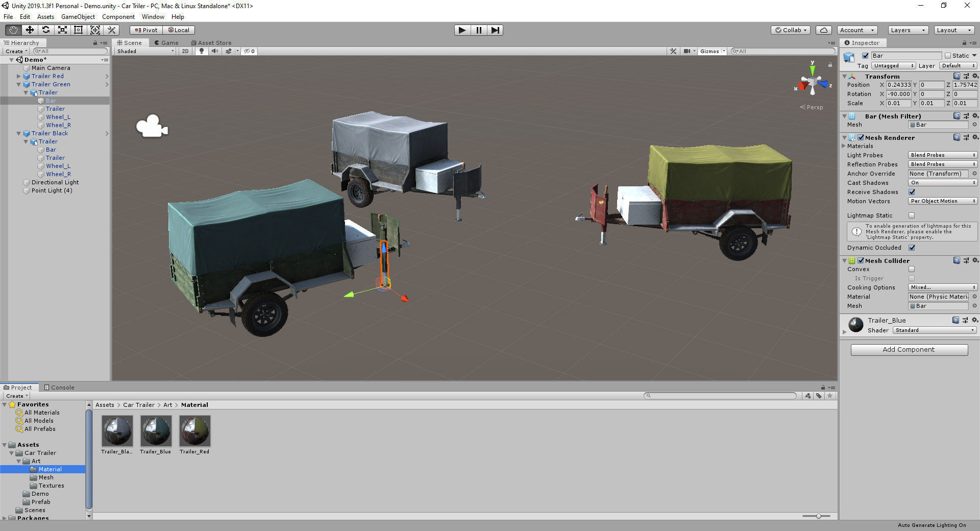
Task: Toggle Receive Shadows checkbox
Action: point(912,192)
